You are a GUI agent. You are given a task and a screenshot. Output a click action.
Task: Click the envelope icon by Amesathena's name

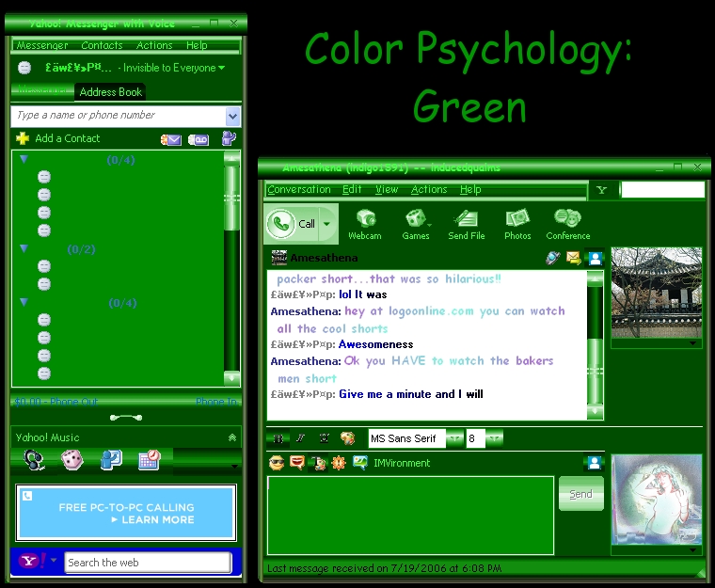coord(574,258)
